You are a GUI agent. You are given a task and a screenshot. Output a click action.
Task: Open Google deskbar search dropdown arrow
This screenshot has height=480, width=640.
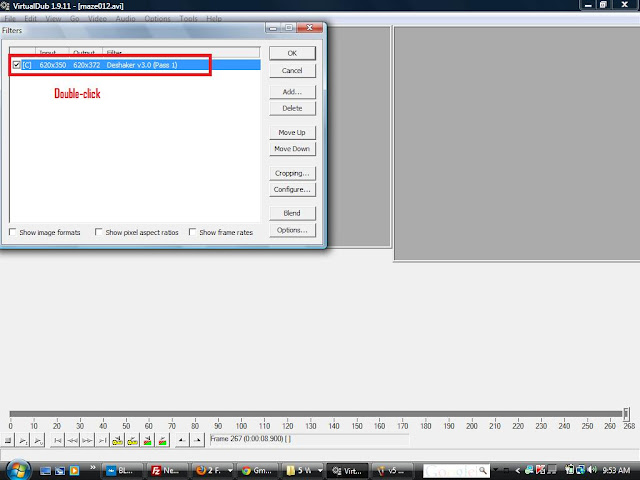(495, 470)
